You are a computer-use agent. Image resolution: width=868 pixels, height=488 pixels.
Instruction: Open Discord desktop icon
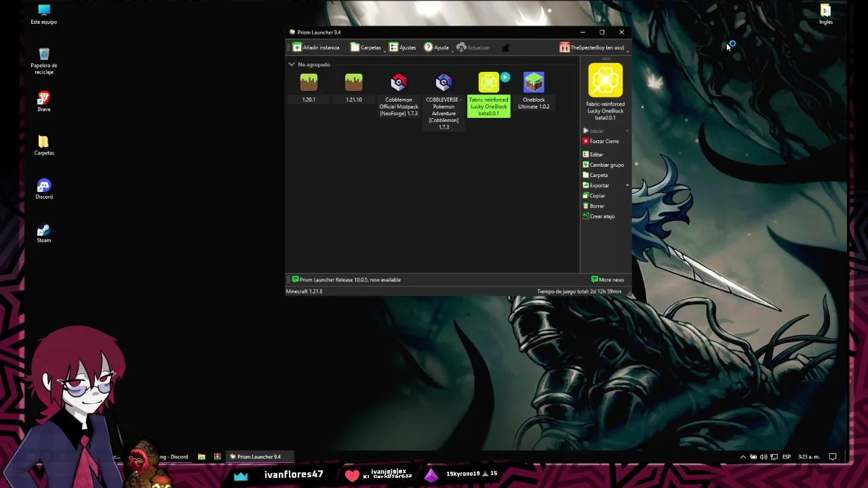[x=44, y=189]
